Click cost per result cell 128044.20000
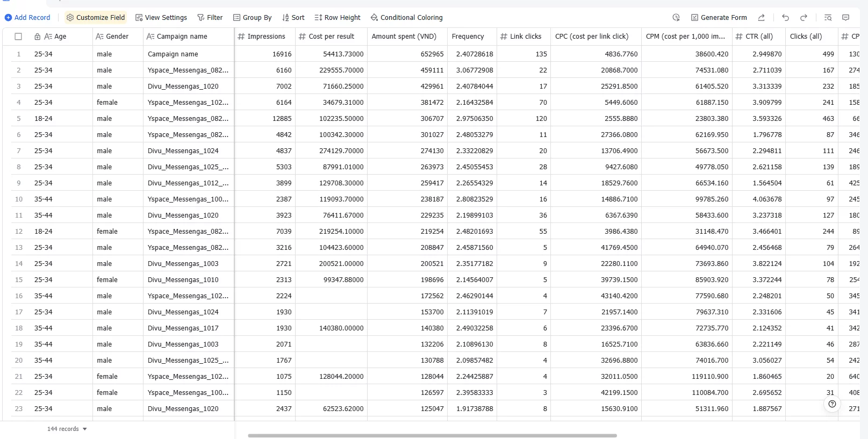This screenshot has width=868, height=439. (332, 376)
